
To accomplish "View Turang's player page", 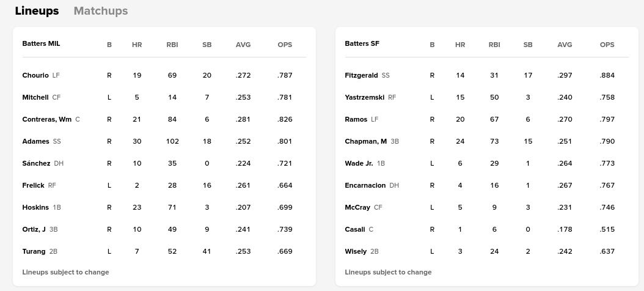I will pos(34,251).
